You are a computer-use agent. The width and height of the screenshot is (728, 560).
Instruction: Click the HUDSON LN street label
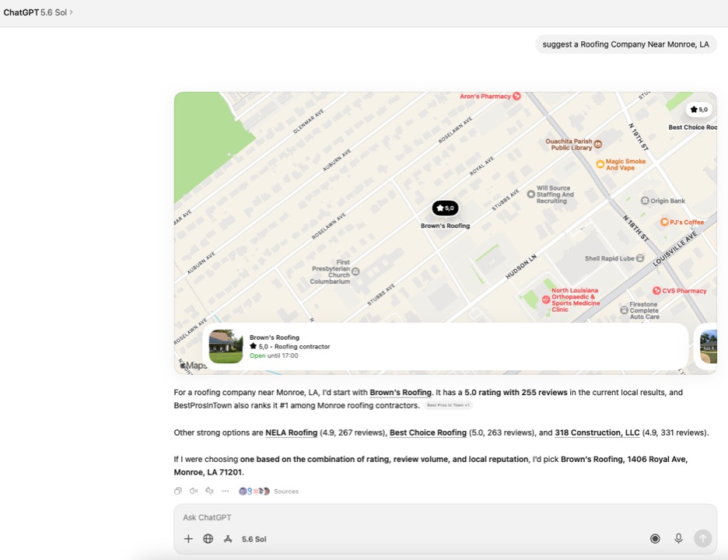(521, 267)
